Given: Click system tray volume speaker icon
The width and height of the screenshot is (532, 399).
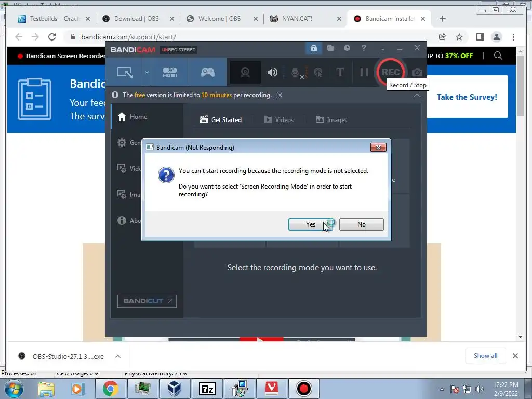Looking at the screenshot, I should pyautogui.click(x=480, y=389).
